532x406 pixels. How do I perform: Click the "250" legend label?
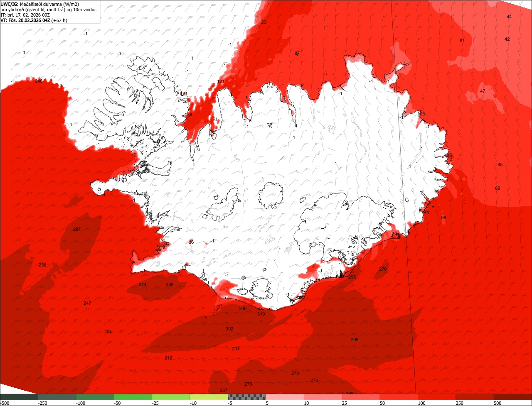click(459, 403)
